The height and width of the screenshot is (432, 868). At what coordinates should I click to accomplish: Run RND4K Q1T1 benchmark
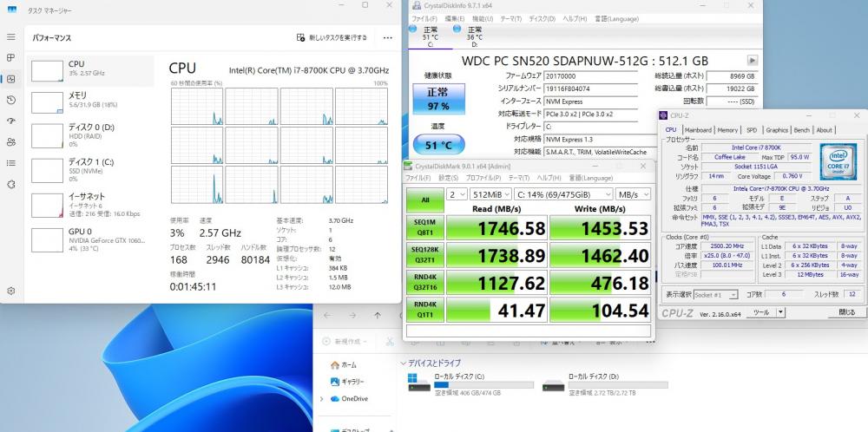click(425, 309)
